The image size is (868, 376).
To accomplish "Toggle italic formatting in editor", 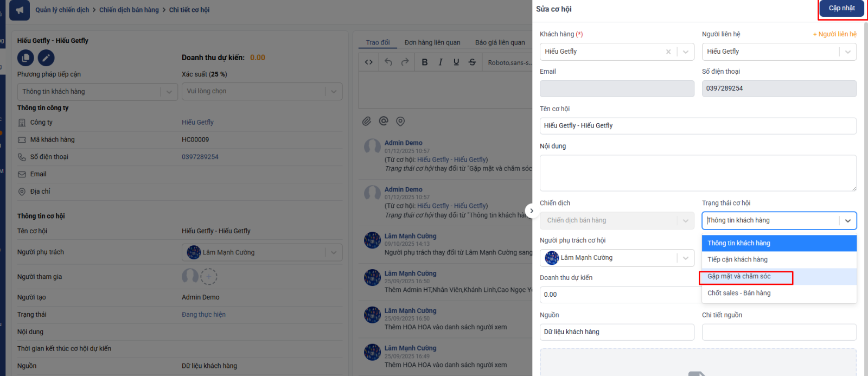I will pyautogui.click(x=441, y=62).
